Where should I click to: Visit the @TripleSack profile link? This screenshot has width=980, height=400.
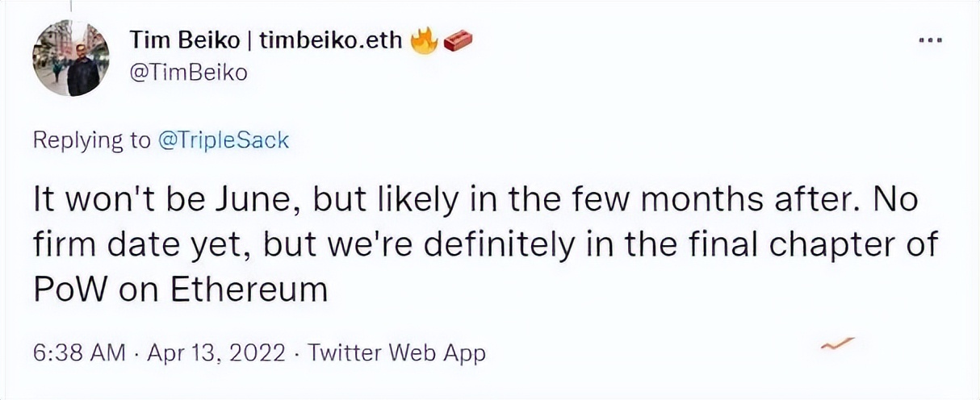pos(222,140)
